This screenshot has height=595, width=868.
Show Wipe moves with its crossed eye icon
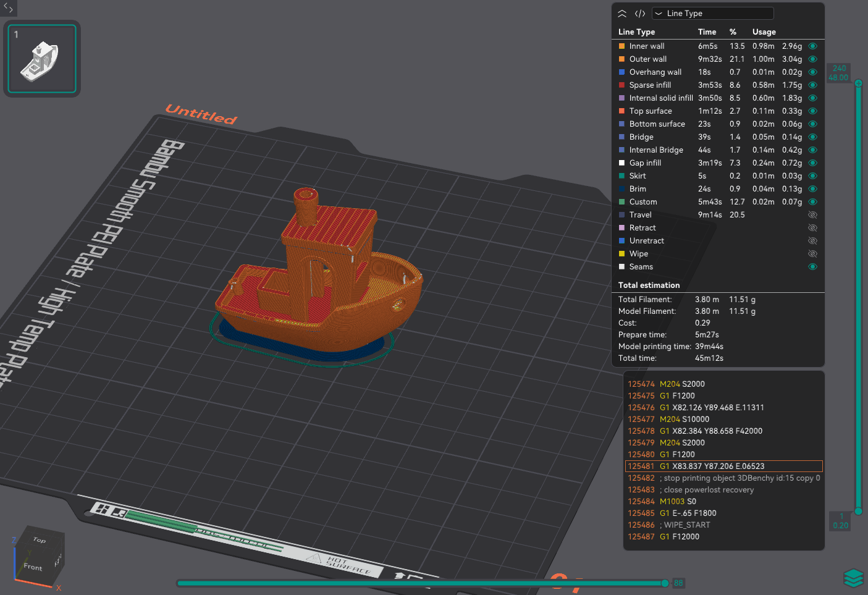[813, 254]
